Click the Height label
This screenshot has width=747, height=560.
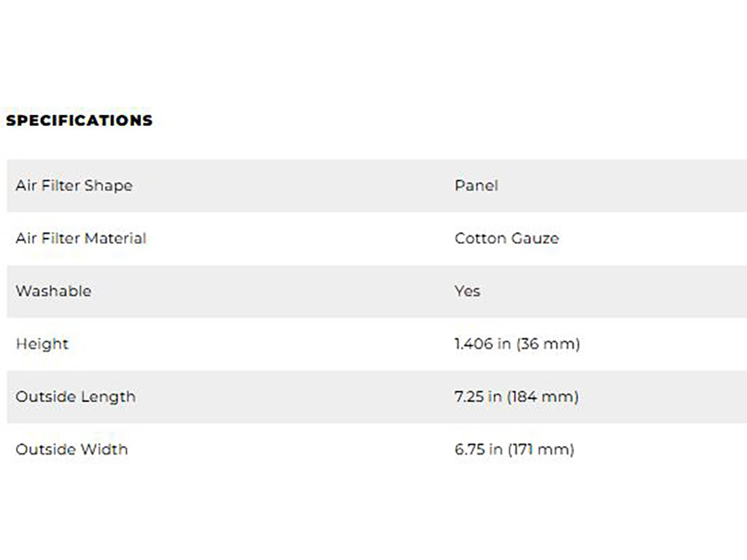coord(42,344)
